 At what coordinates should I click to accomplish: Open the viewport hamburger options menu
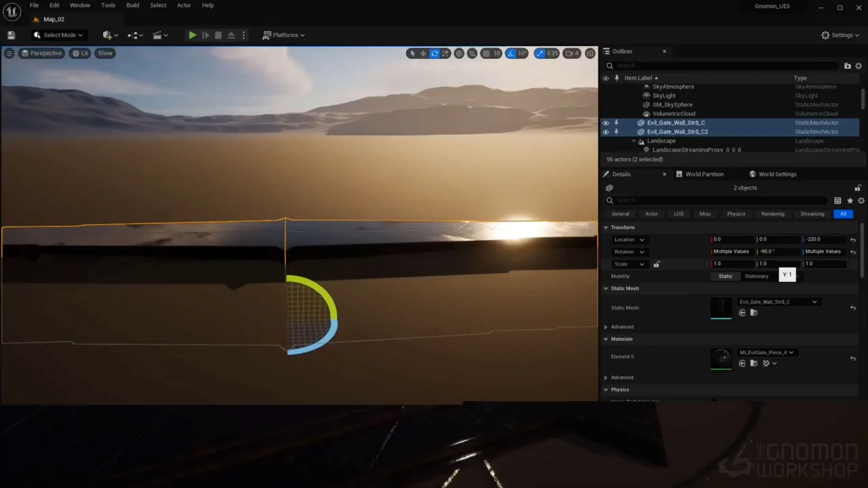(9, 53)
